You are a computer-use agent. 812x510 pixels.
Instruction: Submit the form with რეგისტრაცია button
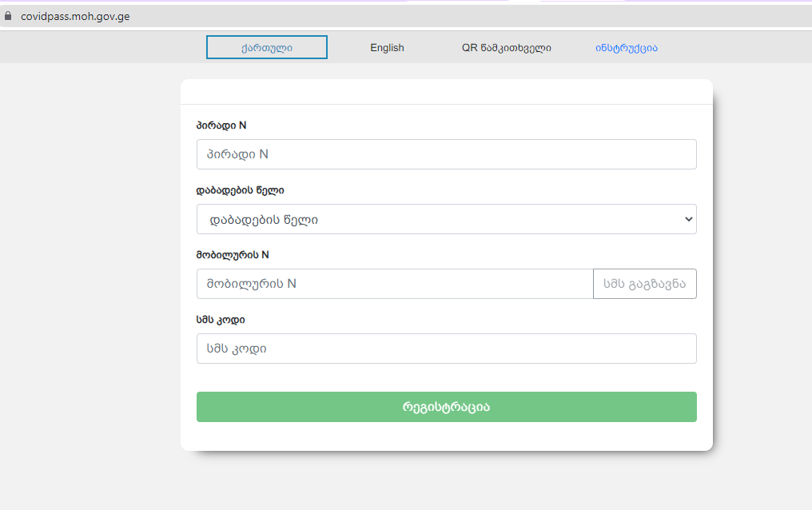point(446,407)
